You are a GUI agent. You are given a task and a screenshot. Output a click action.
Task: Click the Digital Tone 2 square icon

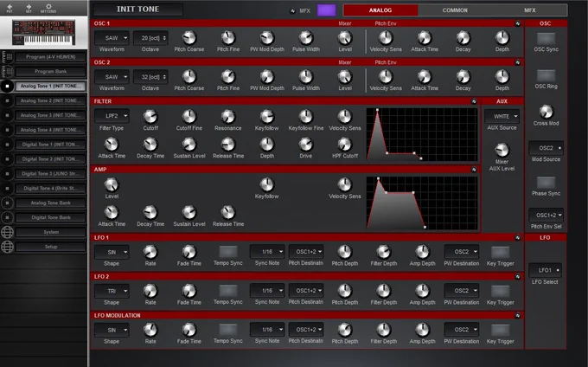tap(7, 159)
